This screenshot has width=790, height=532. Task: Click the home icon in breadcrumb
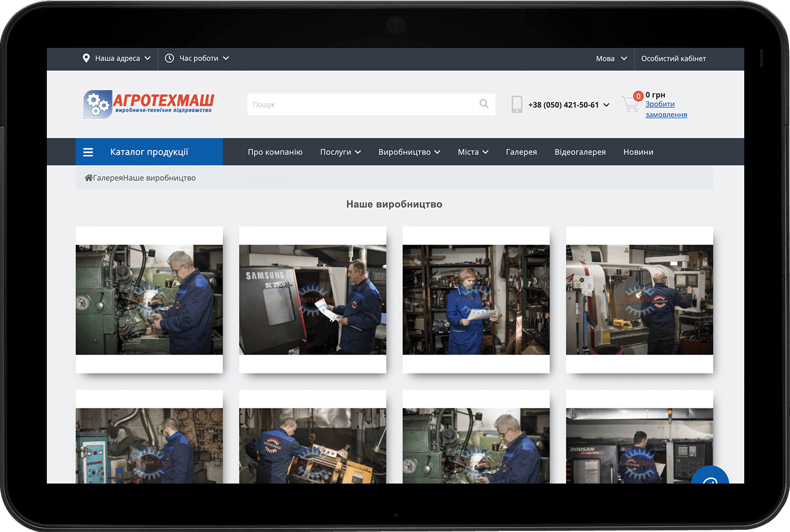(88, 178)
